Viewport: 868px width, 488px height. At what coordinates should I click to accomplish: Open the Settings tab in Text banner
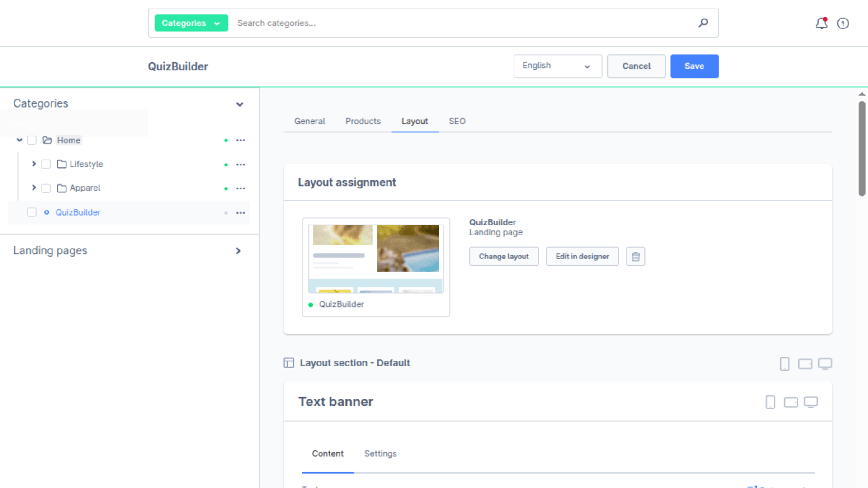[x=381, y=454]
